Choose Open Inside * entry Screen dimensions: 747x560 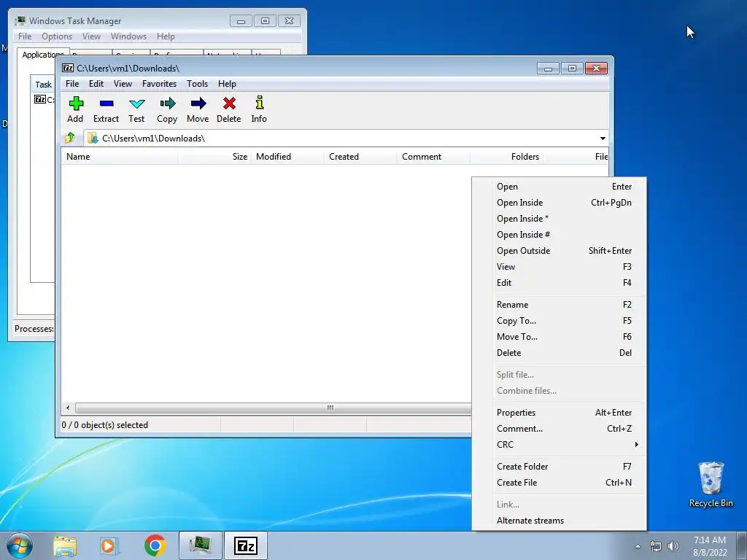point(560,219)
